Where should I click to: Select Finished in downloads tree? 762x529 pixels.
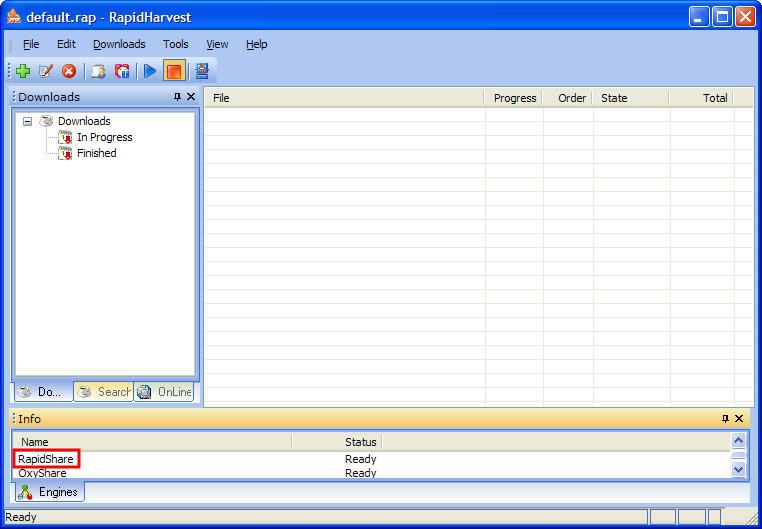(x=96, y=153)
